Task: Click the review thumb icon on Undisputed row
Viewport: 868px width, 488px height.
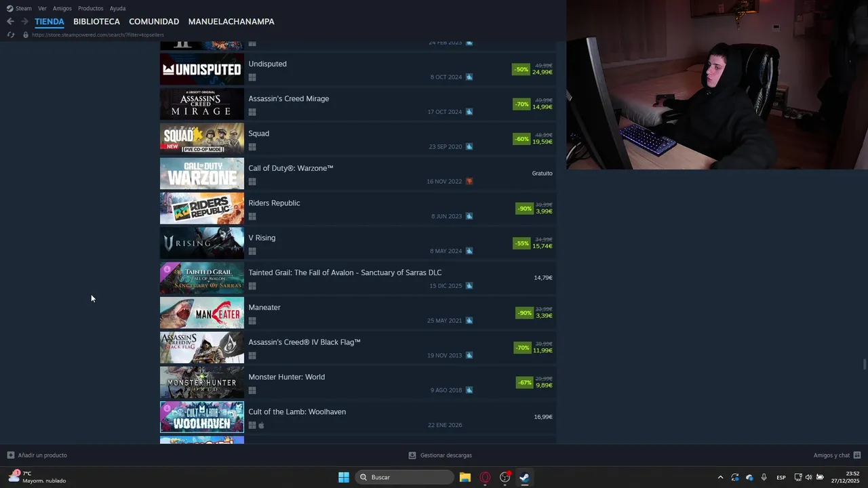Action: pos(469,77)
